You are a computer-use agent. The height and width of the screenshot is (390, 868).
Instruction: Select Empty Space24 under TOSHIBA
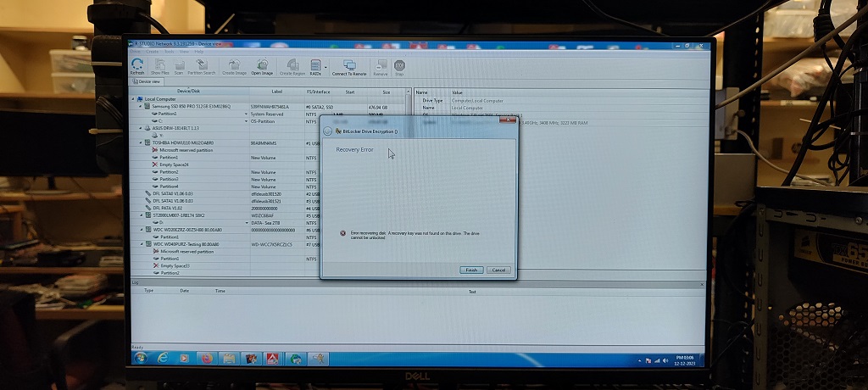170,164
